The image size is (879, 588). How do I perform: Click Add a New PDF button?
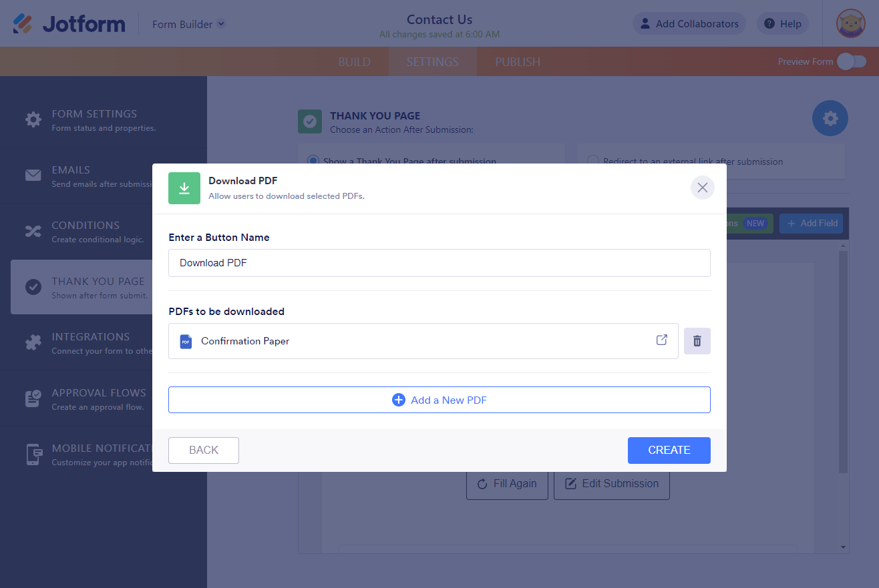(x=439, y=400)
